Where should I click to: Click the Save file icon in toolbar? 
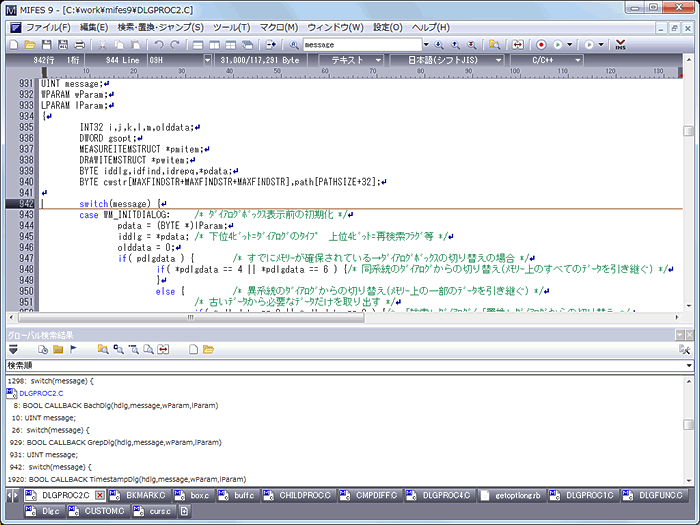(x=47, y=45)
